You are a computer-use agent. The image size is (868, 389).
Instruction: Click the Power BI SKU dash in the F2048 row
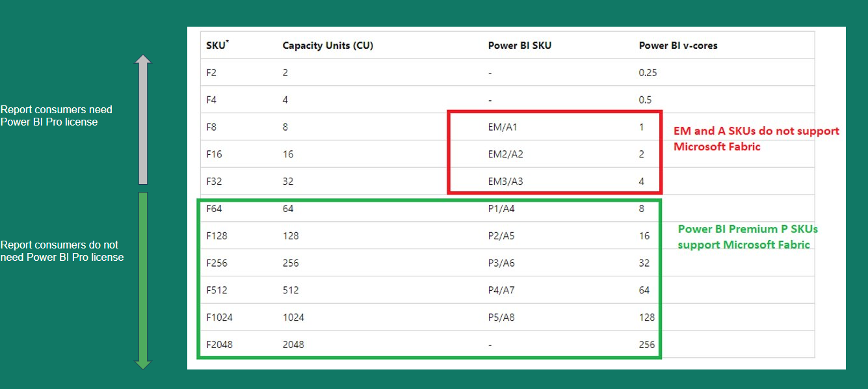click(x=490, y=345)
